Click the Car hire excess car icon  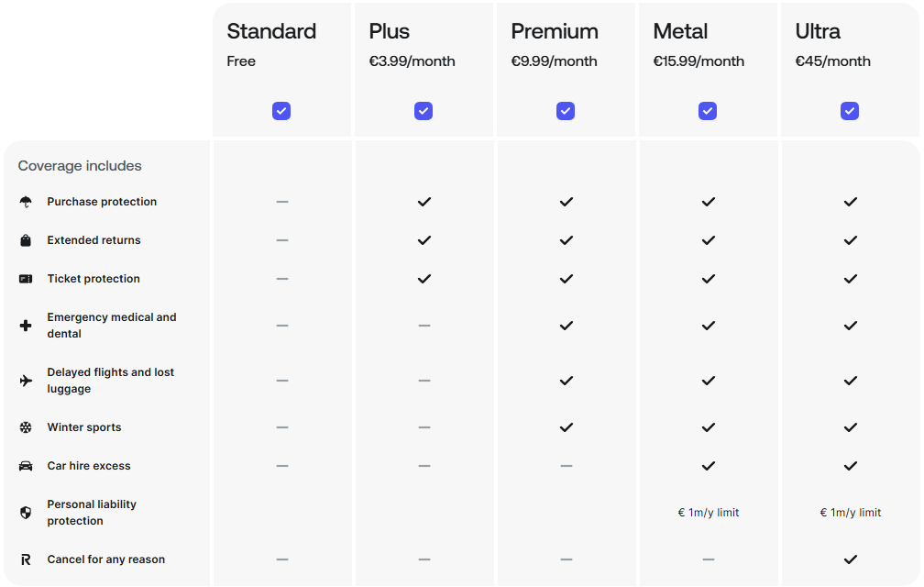coord(26,466)
